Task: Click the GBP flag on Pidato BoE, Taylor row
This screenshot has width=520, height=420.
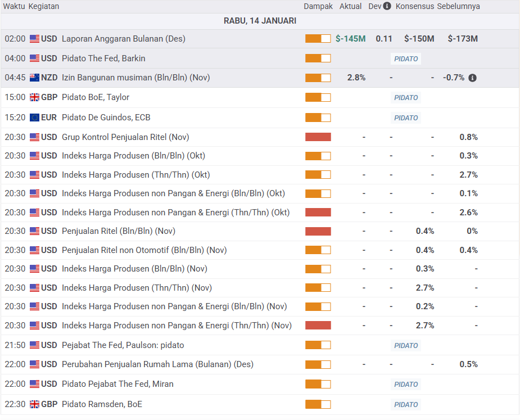Action: pyautogui.click(x=35, y=97)
